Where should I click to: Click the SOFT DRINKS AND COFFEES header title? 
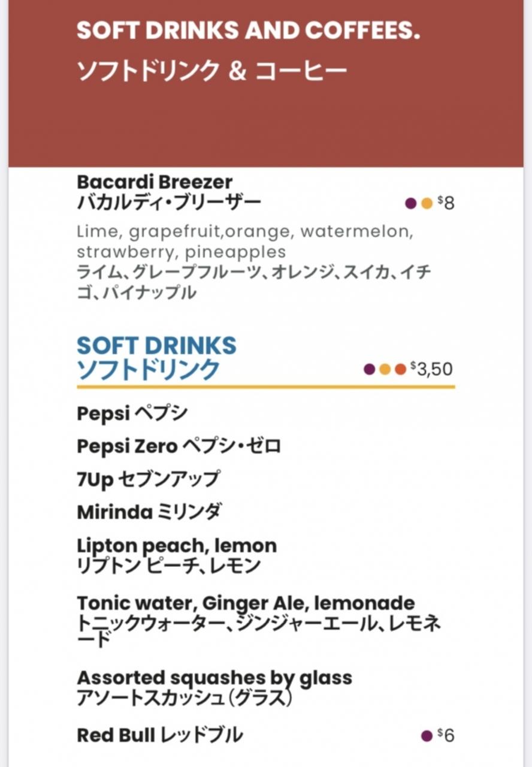click(248, 31)
